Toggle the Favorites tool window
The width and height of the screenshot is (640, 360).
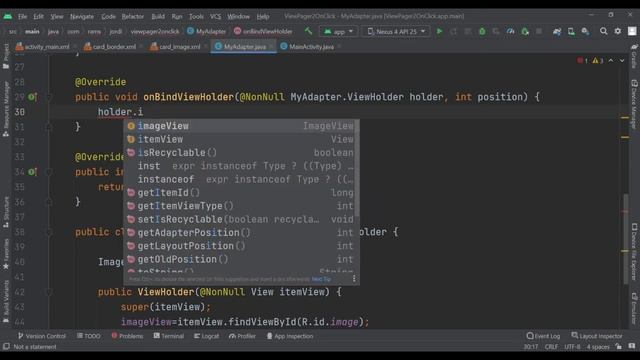pyautogui.click(x=6, y=254)
